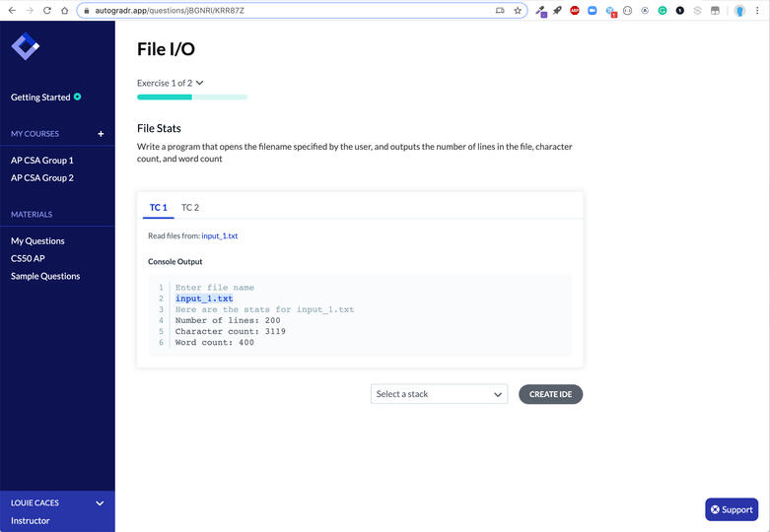Click the exercise progress bar
Image resolution: width=770 pixels, height=532 pixels.
192,98
